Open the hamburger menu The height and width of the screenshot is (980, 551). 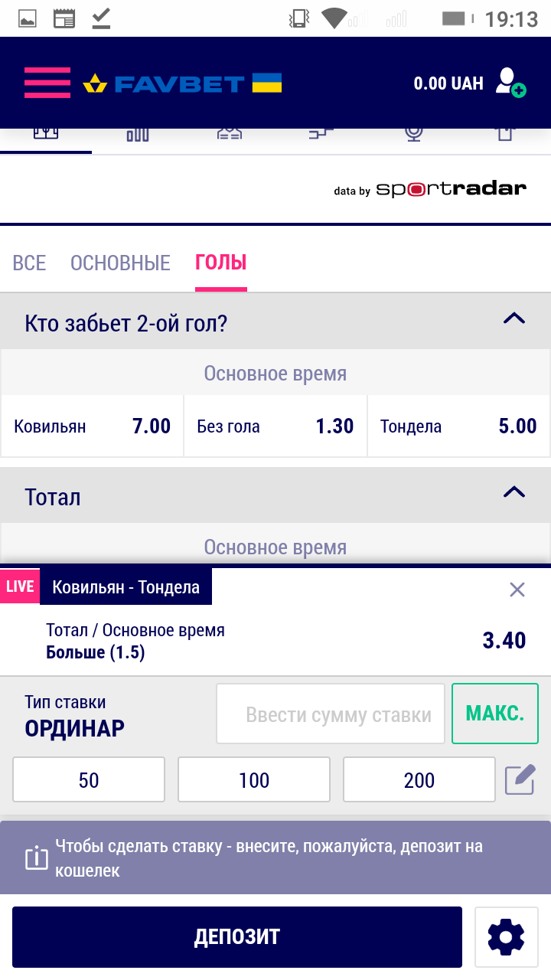(x=47, y=83)
